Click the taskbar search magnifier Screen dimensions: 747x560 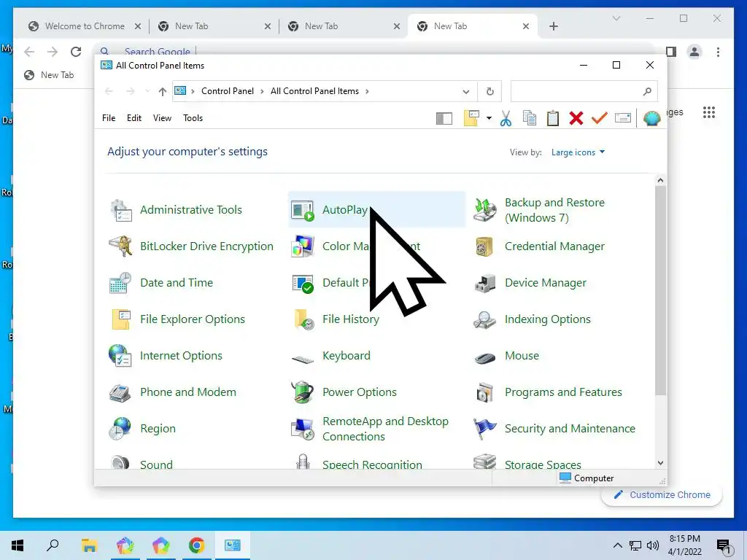53,545
